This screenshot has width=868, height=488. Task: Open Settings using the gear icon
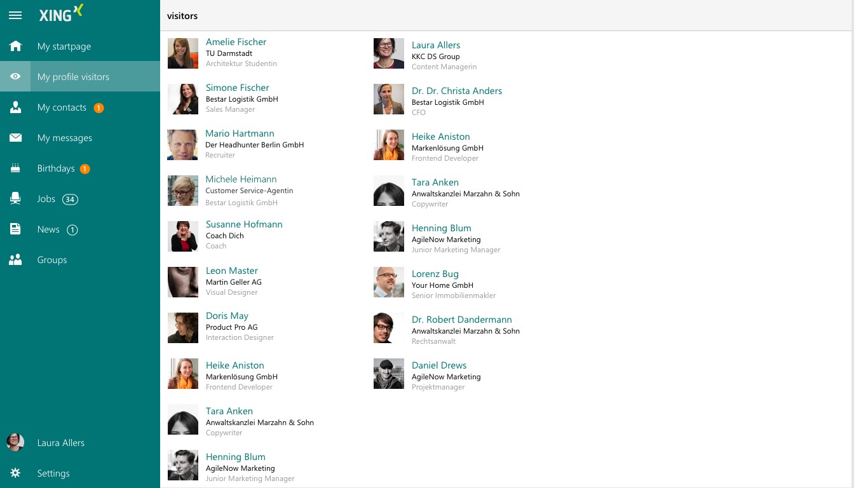pos(15,473)
